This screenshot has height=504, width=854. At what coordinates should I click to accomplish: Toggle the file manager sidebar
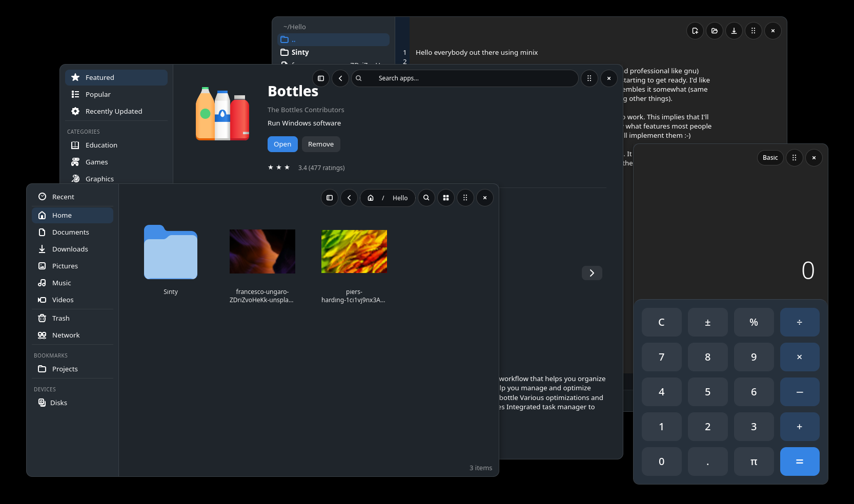[x=330, y=198]
